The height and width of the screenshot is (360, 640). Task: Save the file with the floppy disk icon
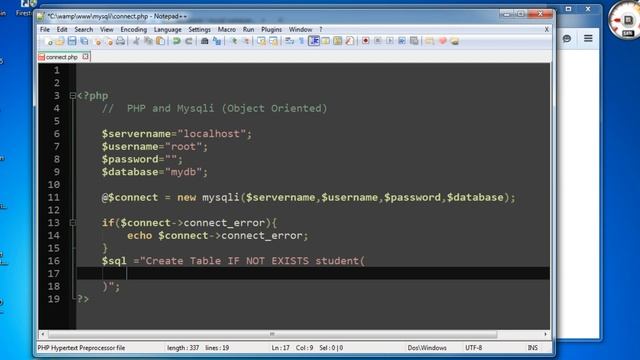[x=72, y=41]
